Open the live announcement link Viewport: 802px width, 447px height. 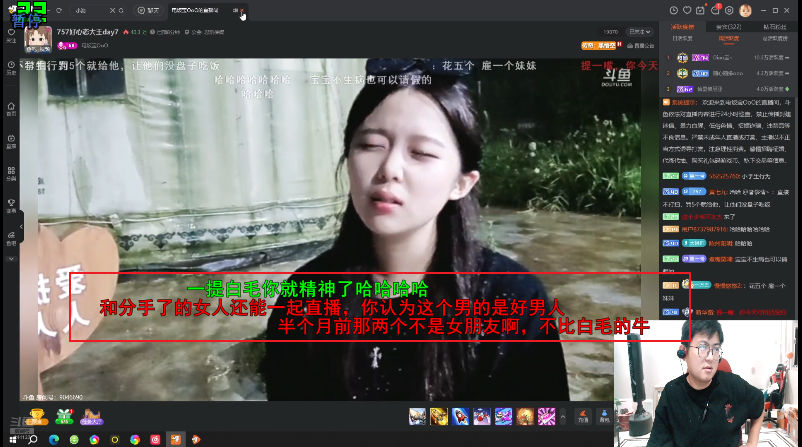(640, 46)
